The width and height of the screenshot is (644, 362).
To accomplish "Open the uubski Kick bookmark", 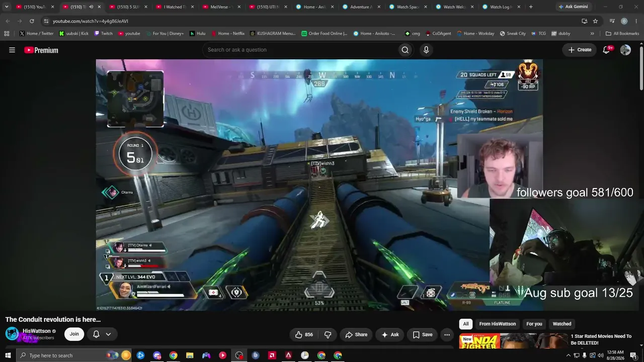I will [x=73, y=34].
